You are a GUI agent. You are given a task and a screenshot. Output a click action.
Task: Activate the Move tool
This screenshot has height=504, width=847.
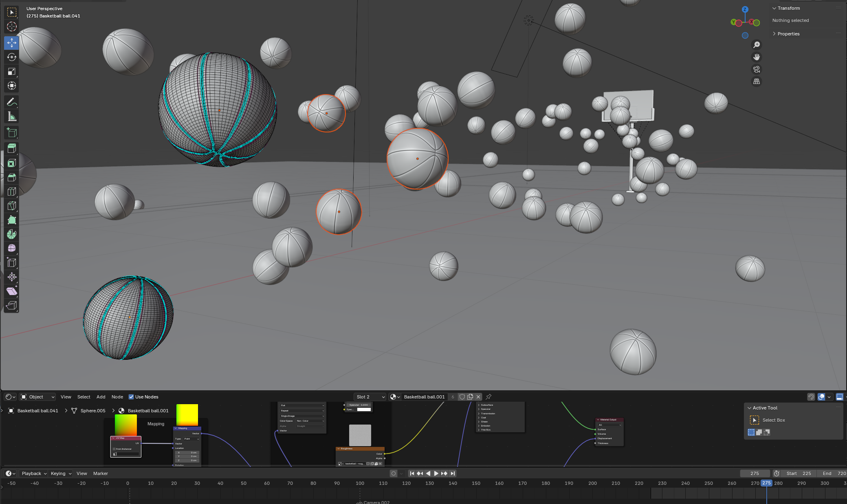(11, 43)
